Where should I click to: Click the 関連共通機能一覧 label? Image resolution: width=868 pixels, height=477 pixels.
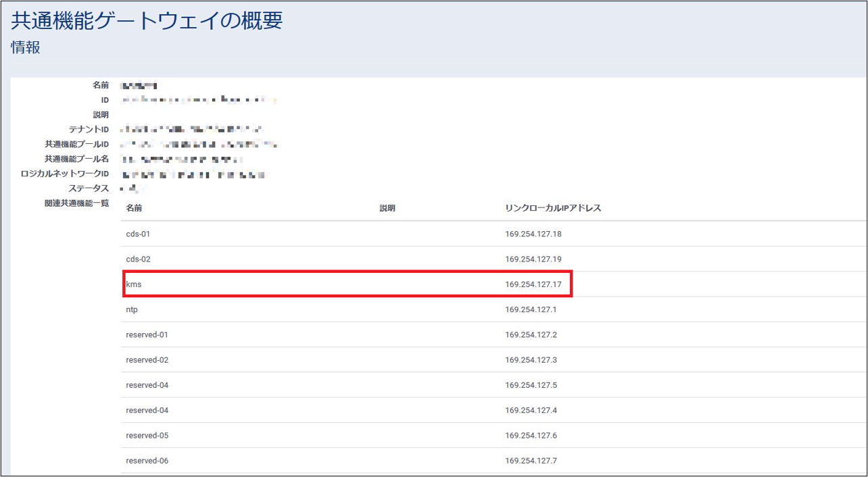pyautogui.click(x=77, y=203)
